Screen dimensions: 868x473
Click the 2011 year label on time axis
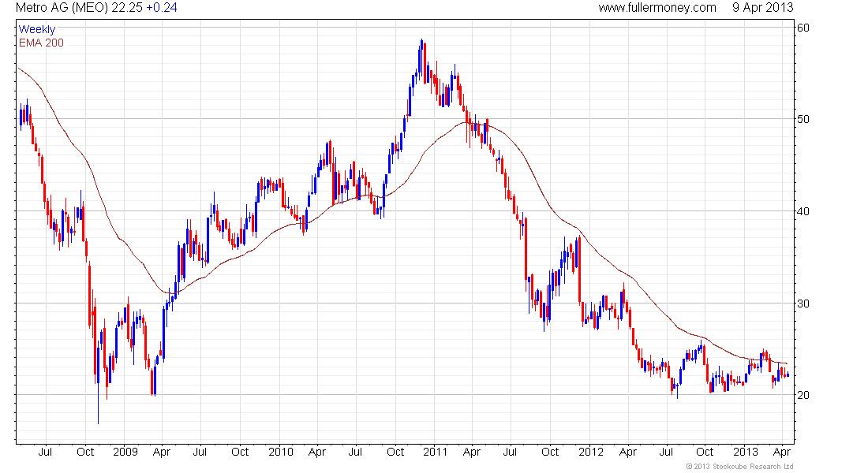[435, 452]
